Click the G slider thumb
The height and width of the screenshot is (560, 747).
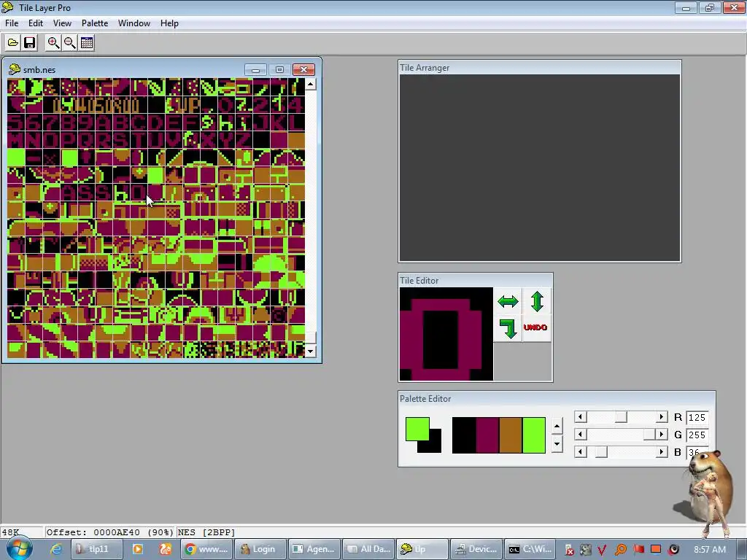click(x=649, y=435)
